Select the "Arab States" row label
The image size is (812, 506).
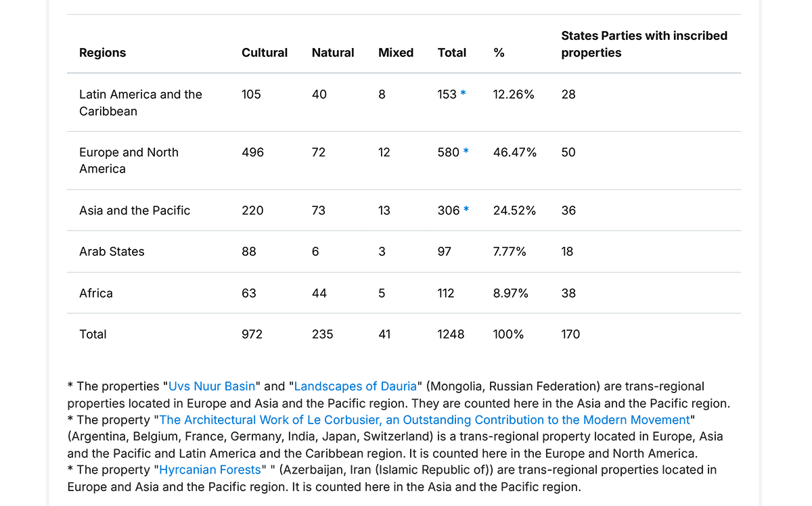click(x=112, y=252)
